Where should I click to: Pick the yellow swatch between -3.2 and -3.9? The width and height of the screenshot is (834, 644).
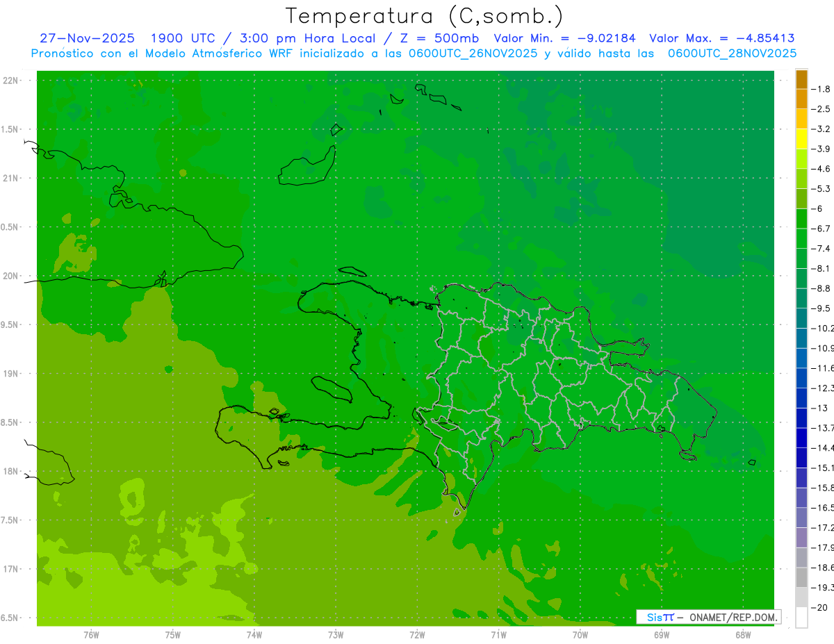pos(801,139)
